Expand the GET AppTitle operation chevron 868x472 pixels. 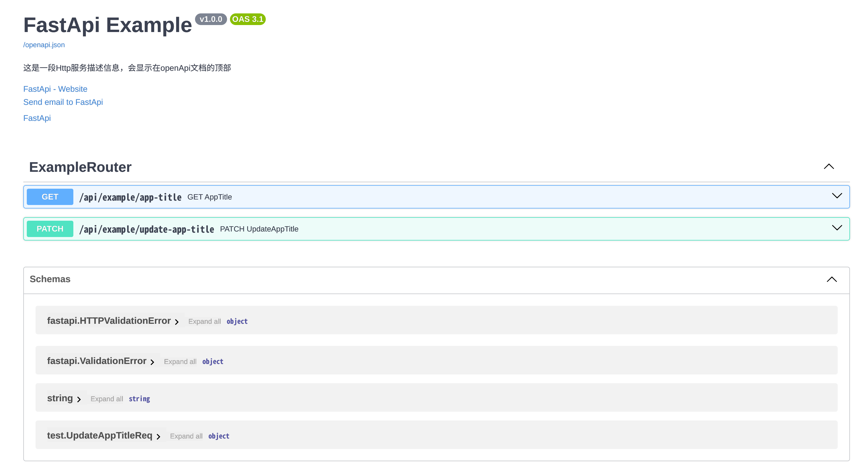[x=837, y=196]
